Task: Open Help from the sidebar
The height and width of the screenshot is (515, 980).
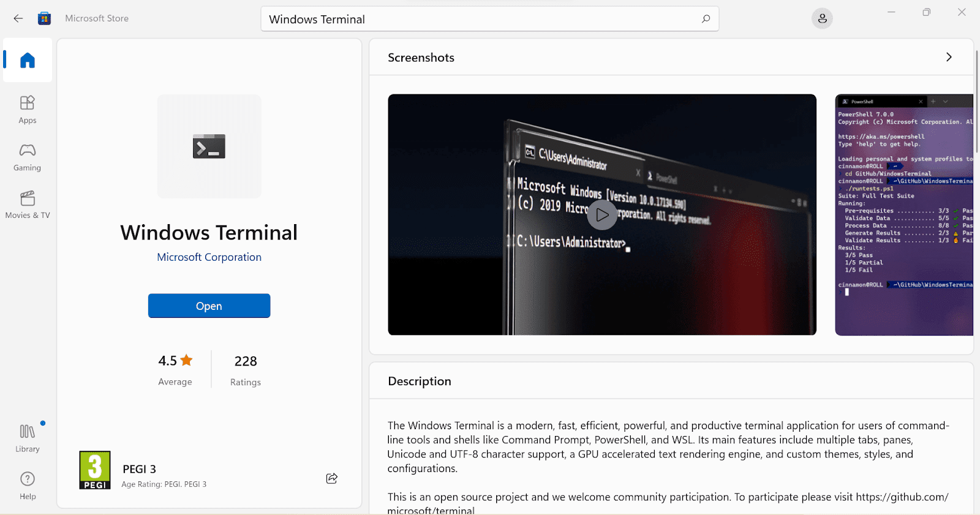Action: 28,486
